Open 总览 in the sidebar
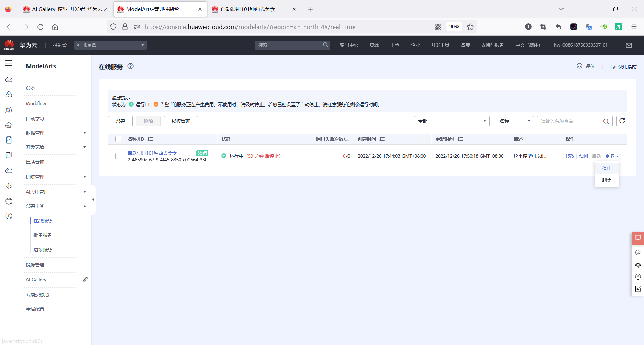644x345 pixels. click(x=31, y=88)
